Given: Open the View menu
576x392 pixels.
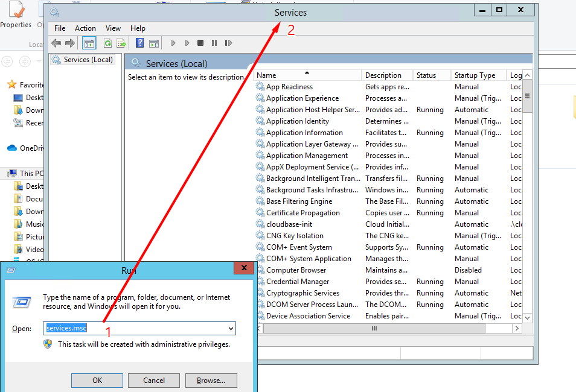Looking at the screenshot, I should pyautogui.click(x=113, y=28).
